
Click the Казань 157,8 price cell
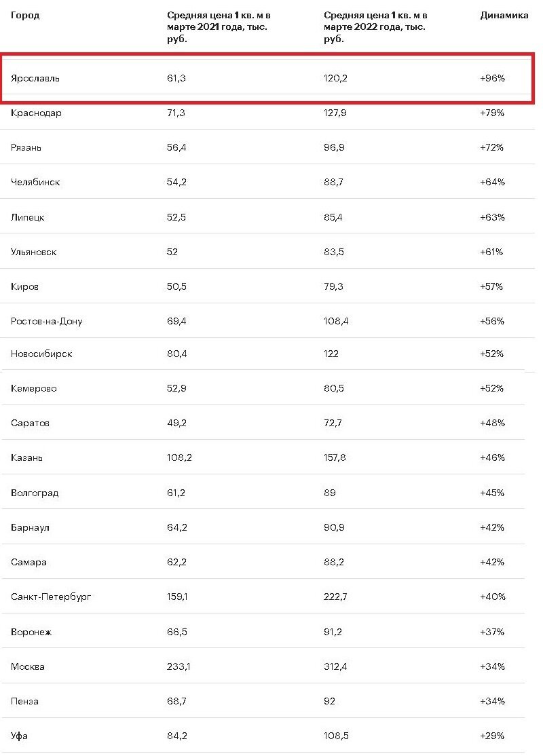(335, 457)
